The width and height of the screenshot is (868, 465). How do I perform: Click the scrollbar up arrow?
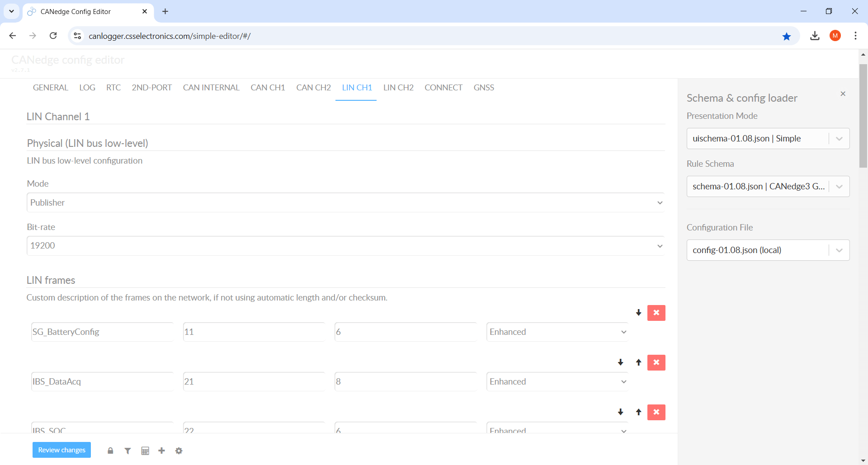coord(863,54)
